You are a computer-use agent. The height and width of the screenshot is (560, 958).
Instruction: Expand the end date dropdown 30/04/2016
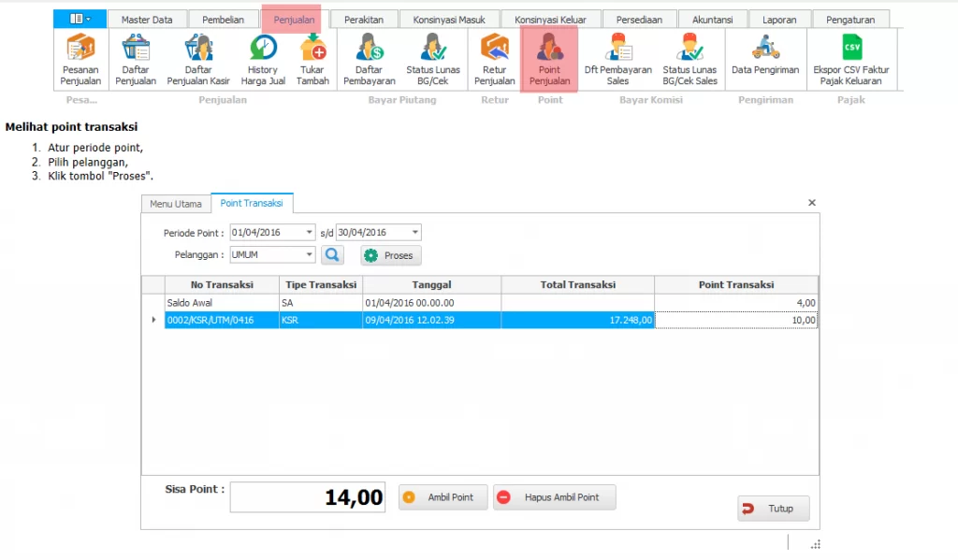click(414, 233)
